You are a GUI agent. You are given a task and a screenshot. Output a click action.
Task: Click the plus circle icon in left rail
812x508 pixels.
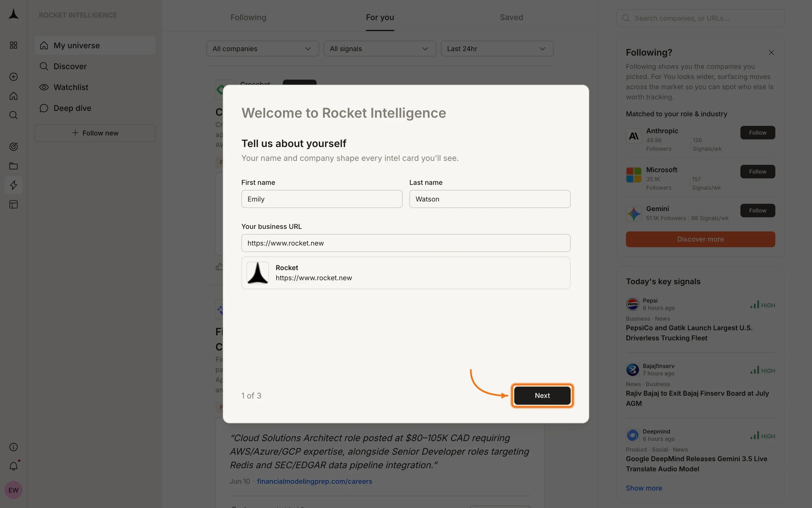coord(14,77)
